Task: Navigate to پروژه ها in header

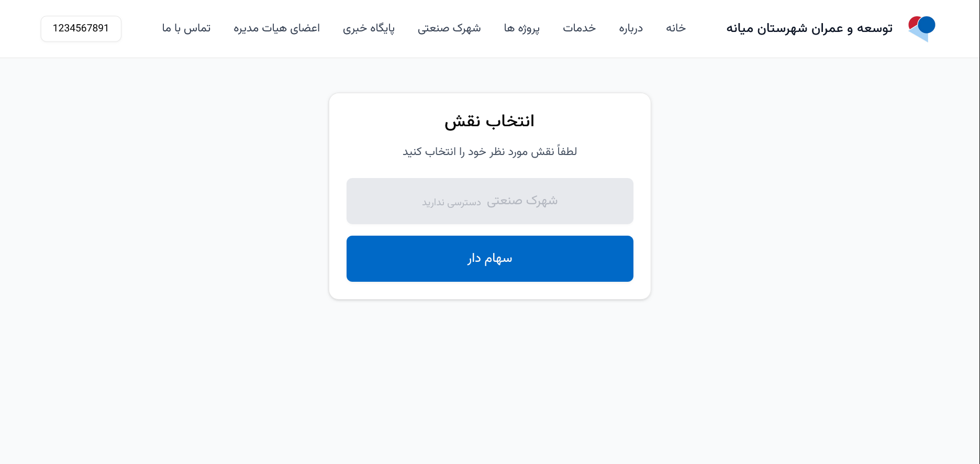Action: pyautogui.click(x=521, y=28)
